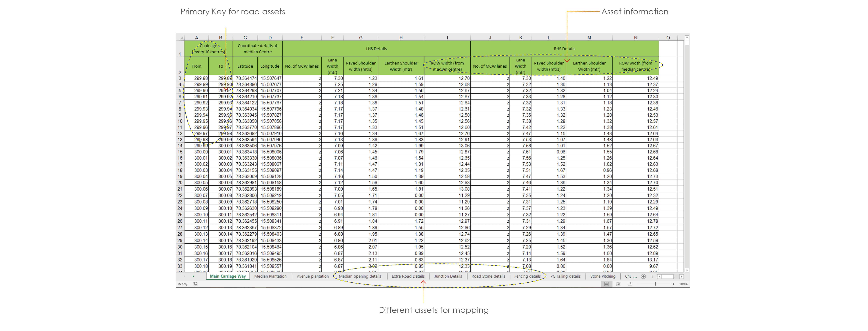
Task: Click the vertical scrollbar down arrow
Action: (687, 270)
